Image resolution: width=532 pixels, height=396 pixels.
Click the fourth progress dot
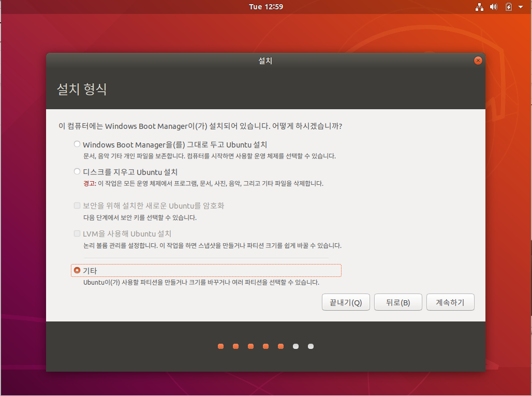(x=266, y=346)
